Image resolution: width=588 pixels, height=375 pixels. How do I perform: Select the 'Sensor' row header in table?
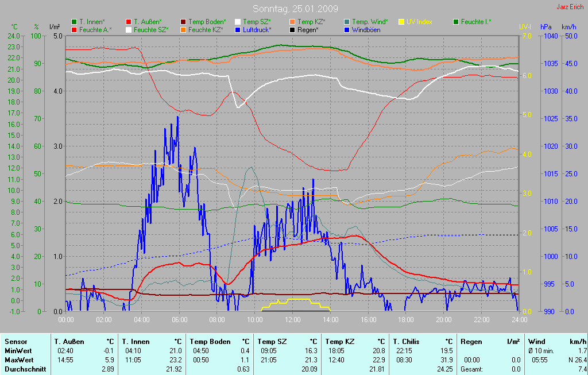tap(16, 342)
